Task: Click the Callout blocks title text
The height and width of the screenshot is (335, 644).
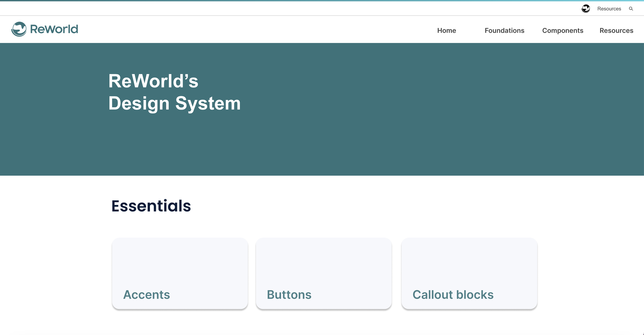Action: (453, 295)
